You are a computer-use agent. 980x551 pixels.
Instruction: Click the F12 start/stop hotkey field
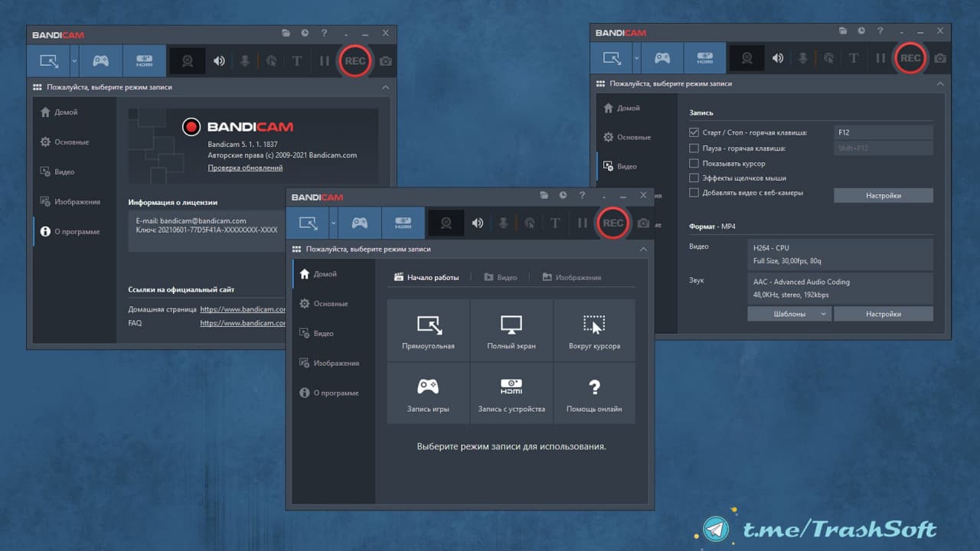[x=884, y=132]
